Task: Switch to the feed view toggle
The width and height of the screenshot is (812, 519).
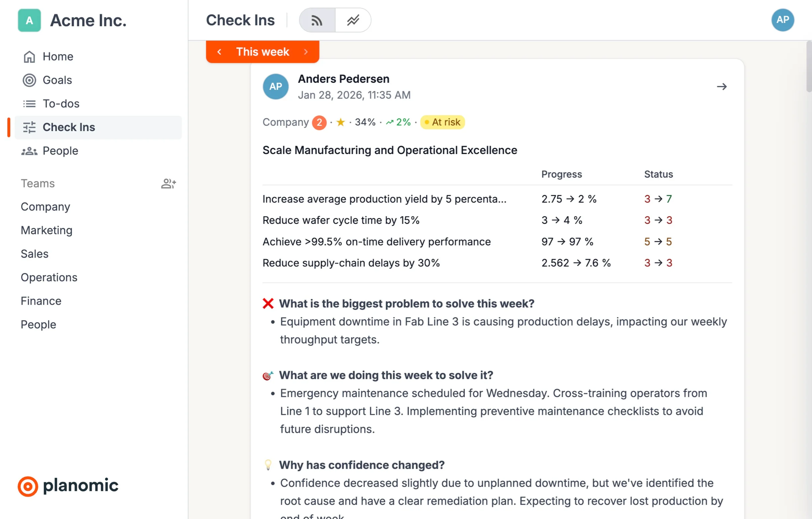Action: coord(317,20)
